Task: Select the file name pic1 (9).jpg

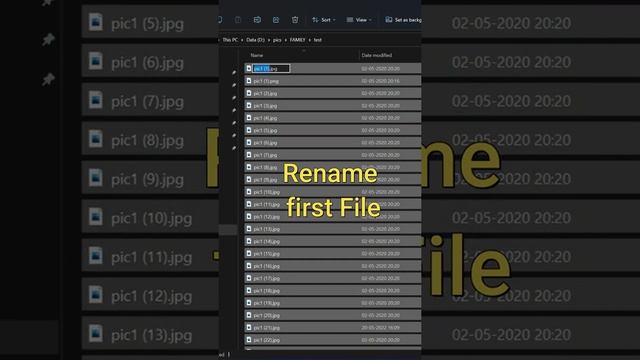Action: point(265,180)
